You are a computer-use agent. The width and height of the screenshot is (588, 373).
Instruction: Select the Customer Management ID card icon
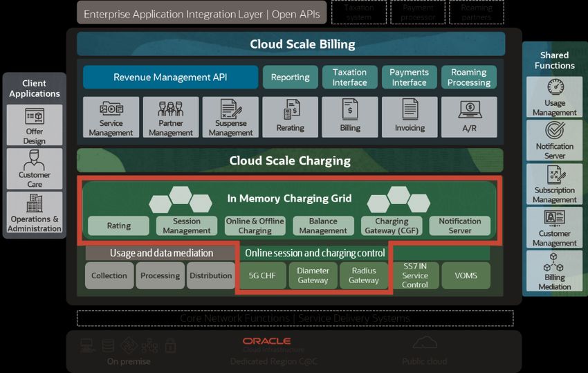coord(554,219)
